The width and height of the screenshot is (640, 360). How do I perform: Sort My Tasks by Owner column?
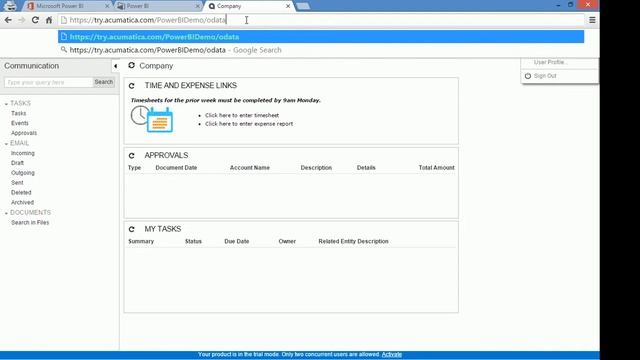[287, 241]
